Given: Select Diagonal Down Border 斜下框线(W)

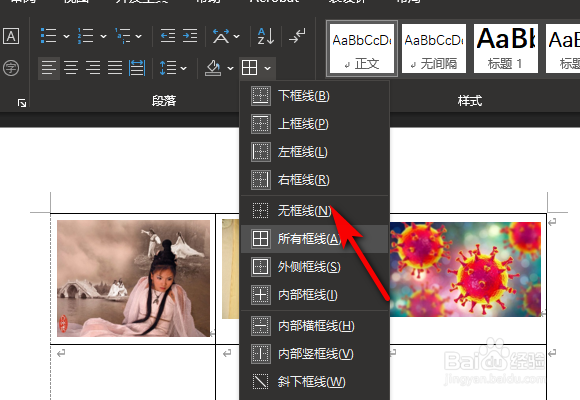Looking at the screenshot, I should (314, 382).
